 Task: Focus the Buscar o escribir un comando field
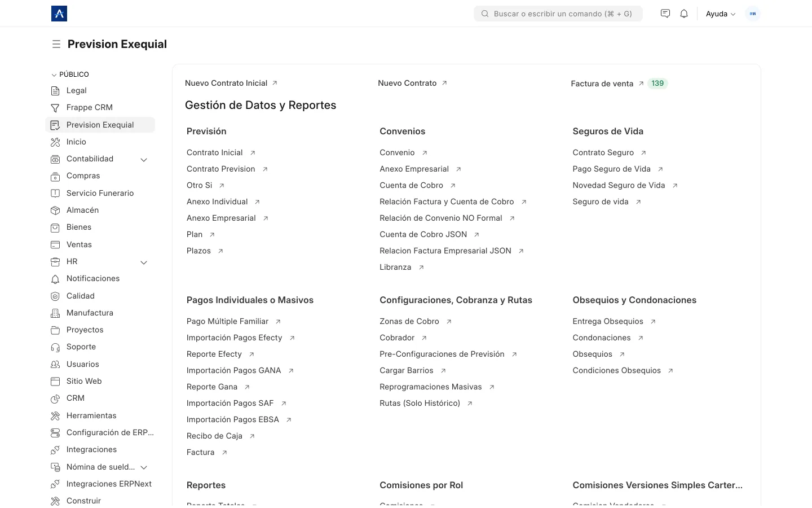click(x=558, y=14)
